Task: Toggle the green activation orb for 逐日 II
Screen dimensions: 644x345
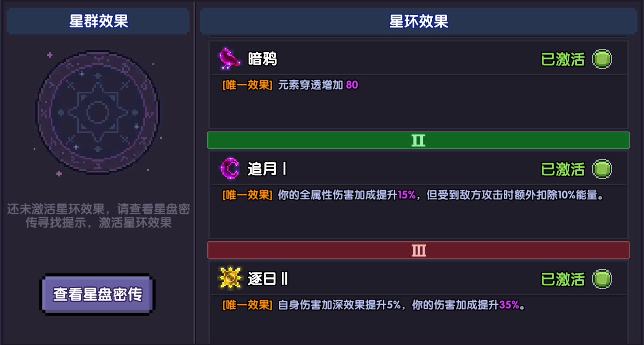Action: click(602, 279)
